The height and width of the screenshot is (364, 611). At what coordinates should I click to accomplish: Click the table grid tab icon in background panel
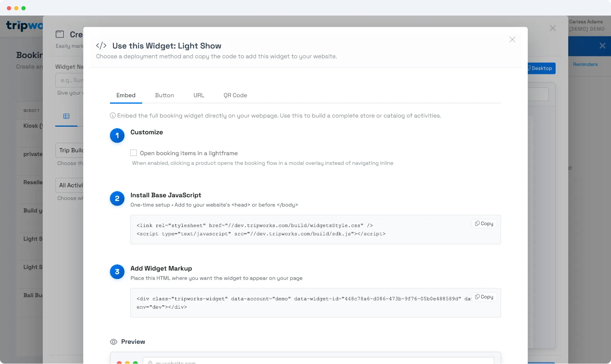point(66,116)
